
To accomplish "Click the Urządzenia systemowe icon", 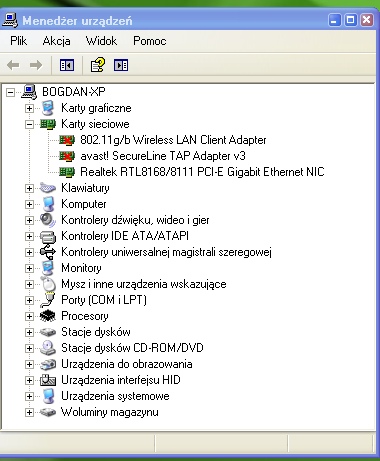I will click(48, 396).
